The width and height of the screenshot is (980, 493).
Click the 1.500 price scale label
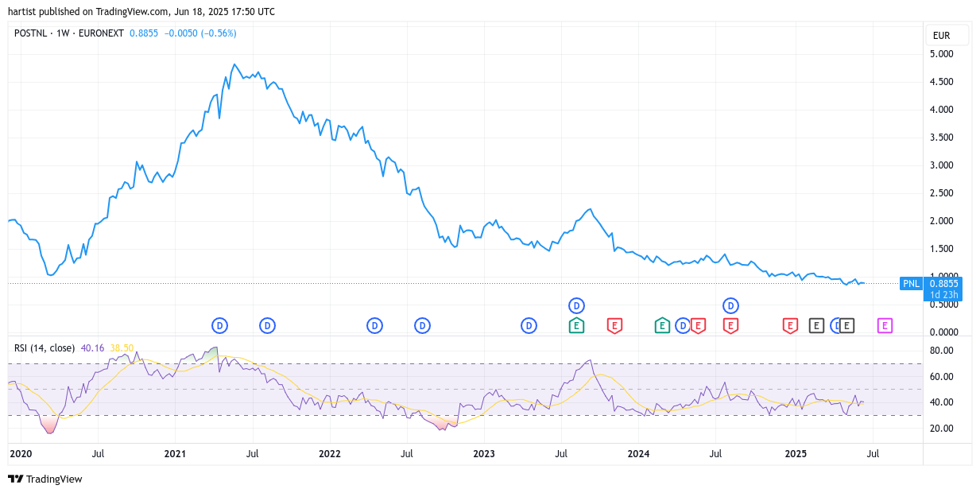tap(941, 249)
